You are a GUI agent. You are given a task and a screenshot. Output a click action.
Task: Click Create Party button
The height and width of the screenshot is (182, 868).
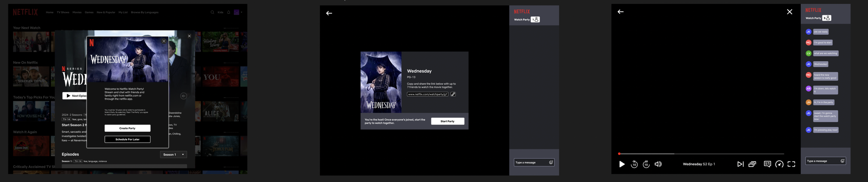(127, 128)
